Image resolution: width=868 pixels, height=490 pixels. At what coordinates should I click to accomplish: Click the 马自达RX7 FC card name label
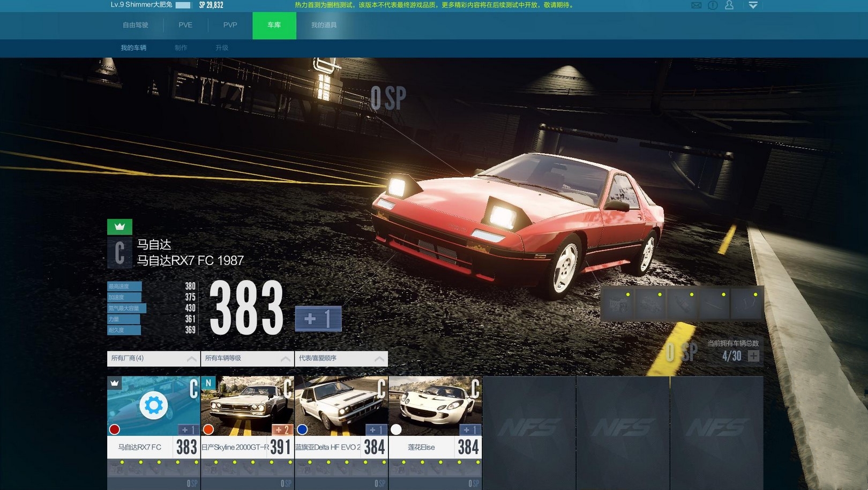coord(140,447)
